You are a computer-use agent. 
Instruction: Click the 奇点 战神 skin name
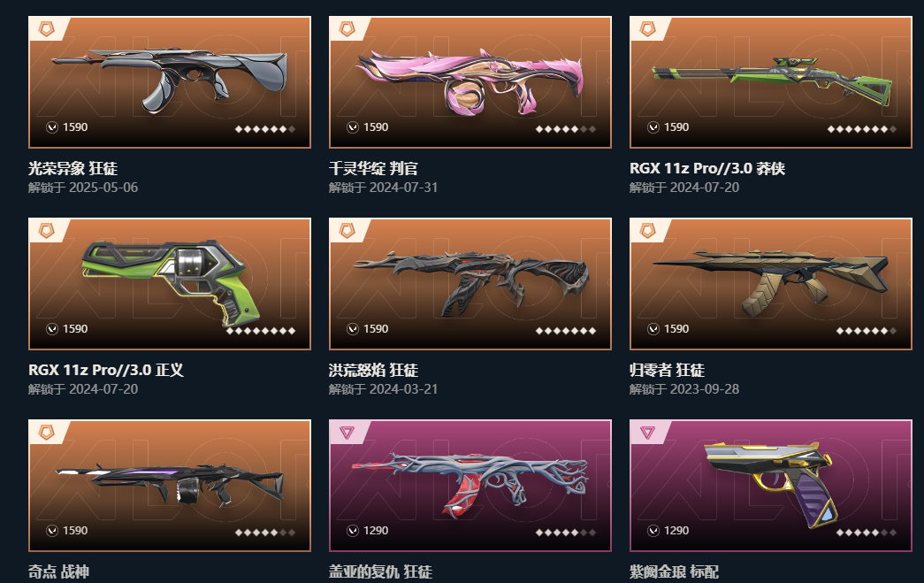pos(58,571)
